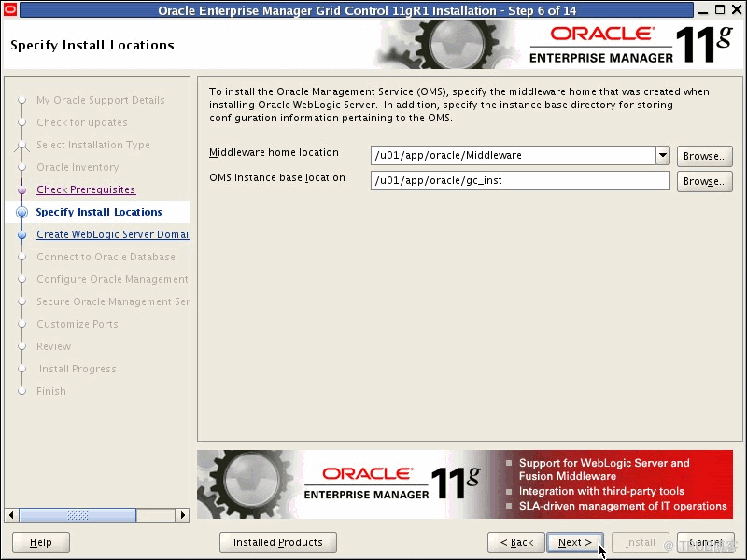The height and width of the screenshot is (560, 747).
Task: Click the Oracle Inventory step text
Action: point(78,167)
